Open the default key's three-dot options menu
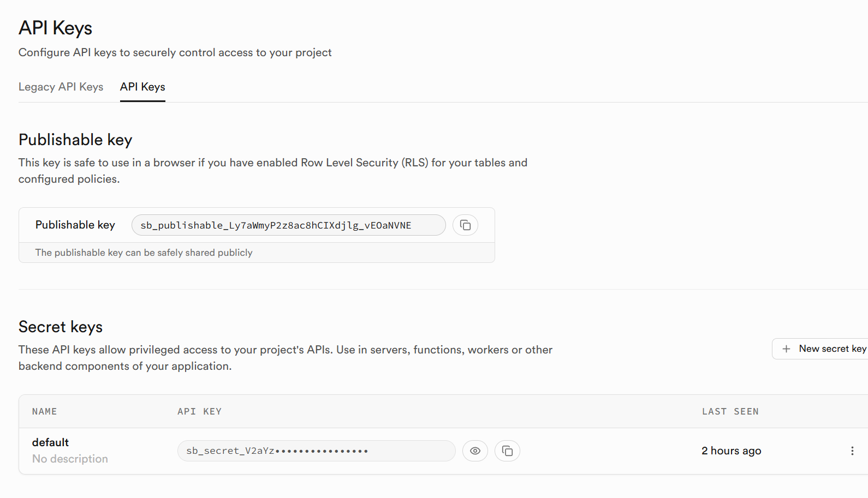This screenshot has width=868, height=498. pos(852,451)
